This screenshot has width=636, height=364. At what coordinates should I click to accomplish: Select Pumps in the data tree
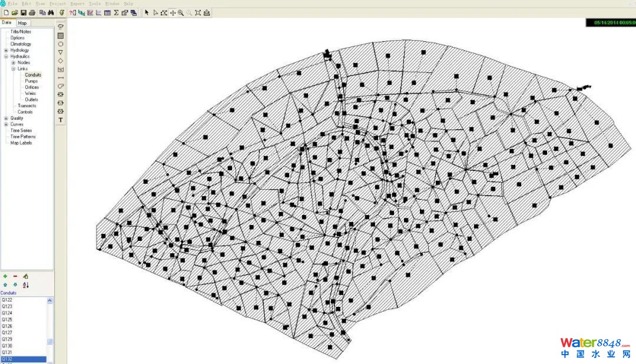pyautogui.click(x=31, y=81)
